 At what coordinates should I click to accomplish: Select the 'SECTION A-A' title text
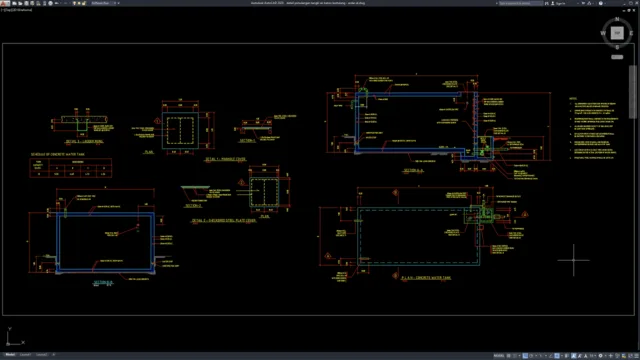click(413, 170)
